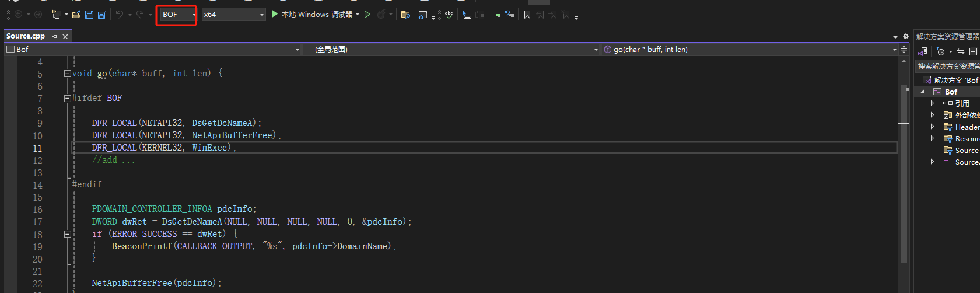The height and width of the screenshot is (293, 980).
Task: Click the //add ... comment on line 12
Action: point(113,160)
